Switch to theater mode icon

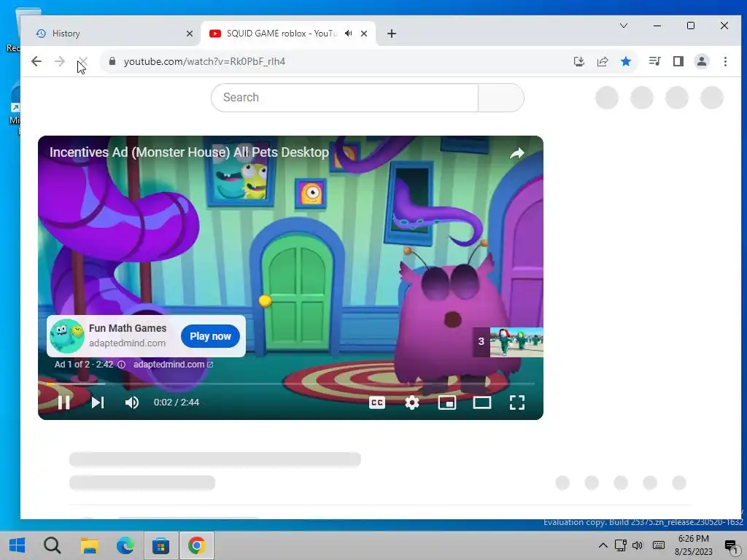tap(481, 402)
